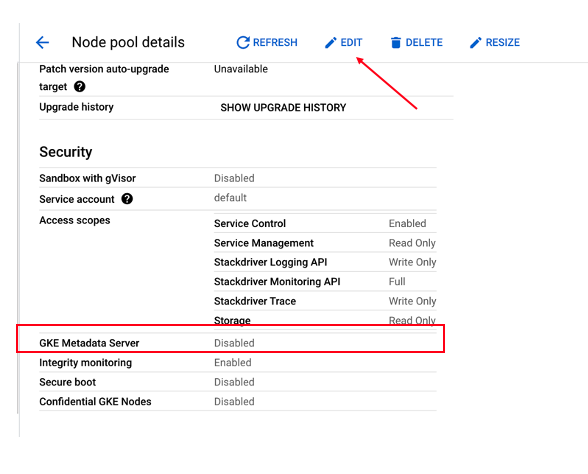Open help icon next to Service account

(127, 199)
